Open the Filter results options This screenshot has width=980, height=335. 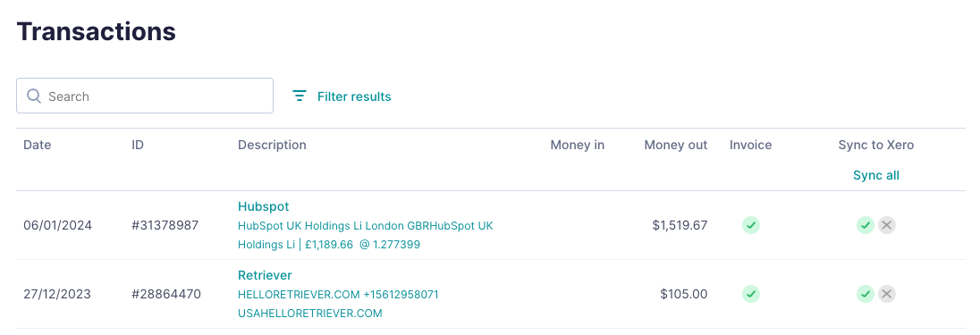pos(342,96)
